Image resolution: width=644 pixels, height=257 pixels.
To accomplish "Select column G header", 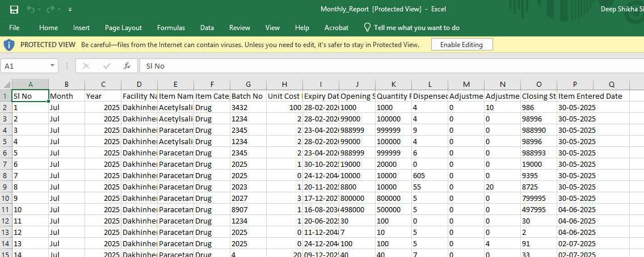I will pos(249,84).
